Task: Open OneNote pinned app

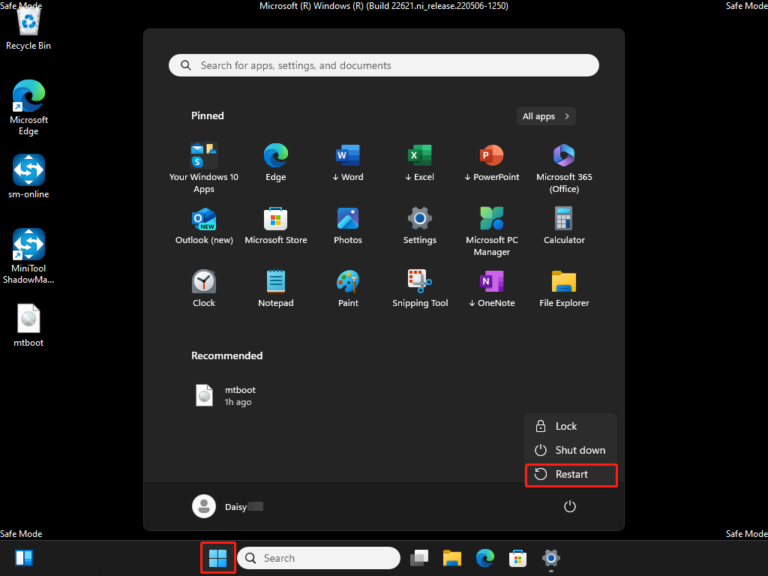Action: (492, 288)
